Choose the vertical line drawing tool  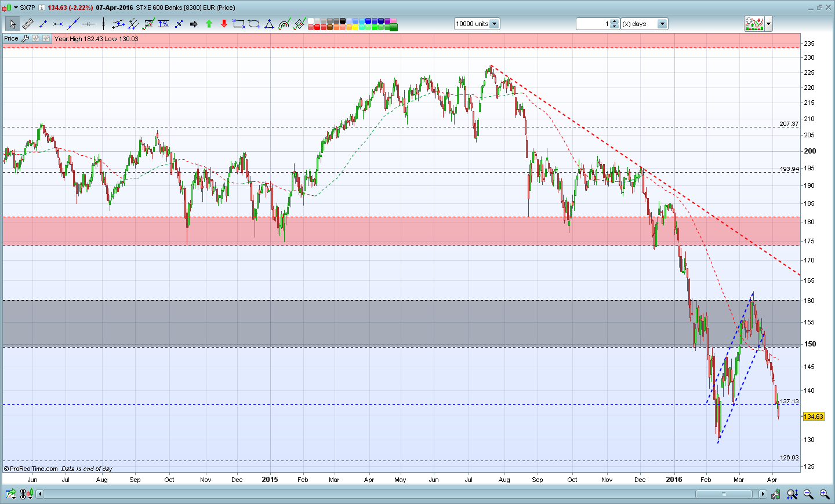point(103,24)
